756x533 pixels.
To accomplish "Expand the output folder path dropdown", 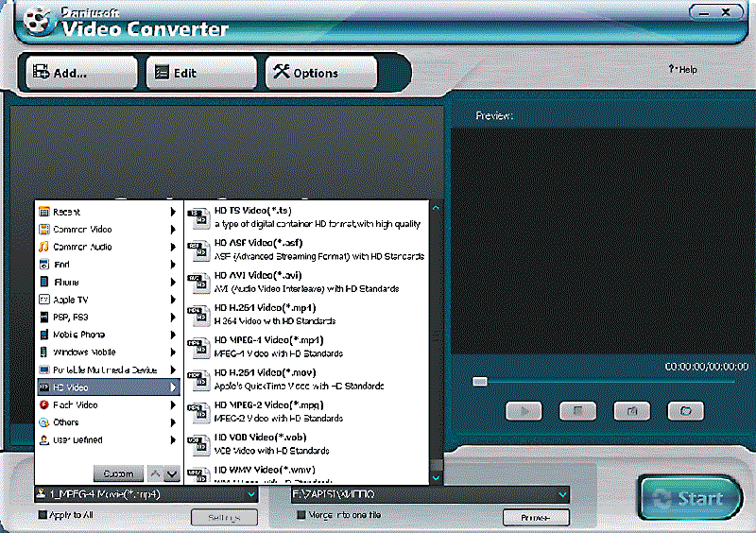I will click(563, 494).
